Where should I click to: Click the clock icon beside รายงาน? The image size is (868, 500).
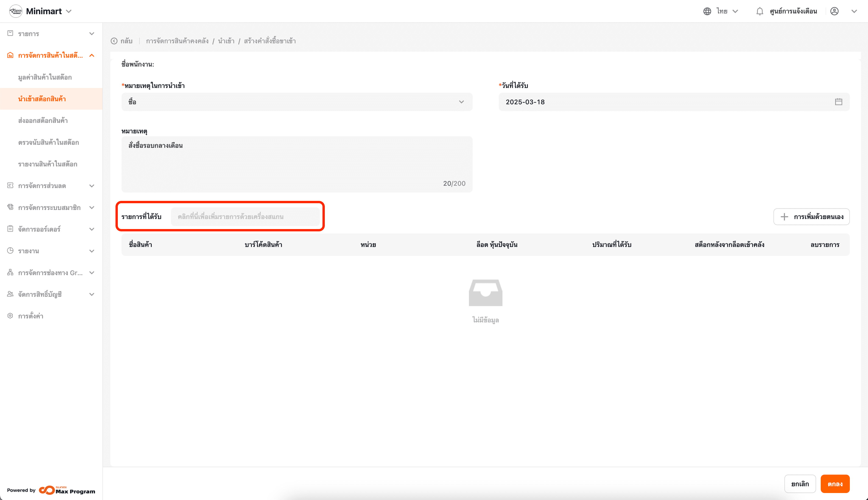10,251
